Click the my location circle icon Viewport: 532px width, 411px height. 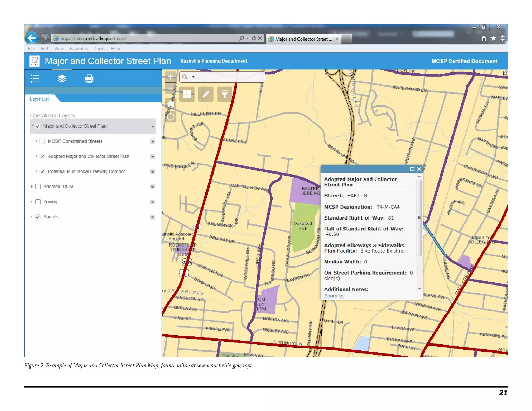(170, 117)
